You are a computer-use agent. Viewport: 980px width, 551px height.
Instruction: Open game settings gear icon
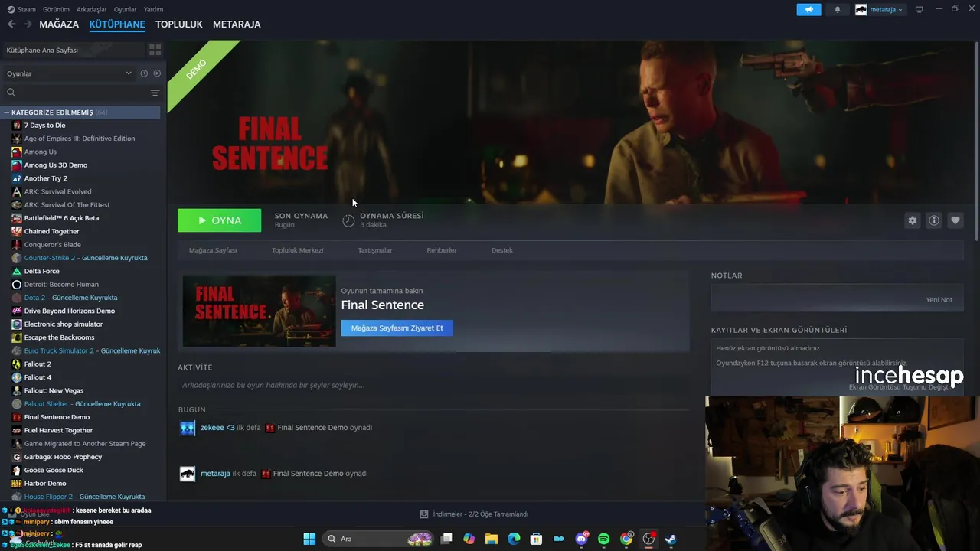click(912, 220)
